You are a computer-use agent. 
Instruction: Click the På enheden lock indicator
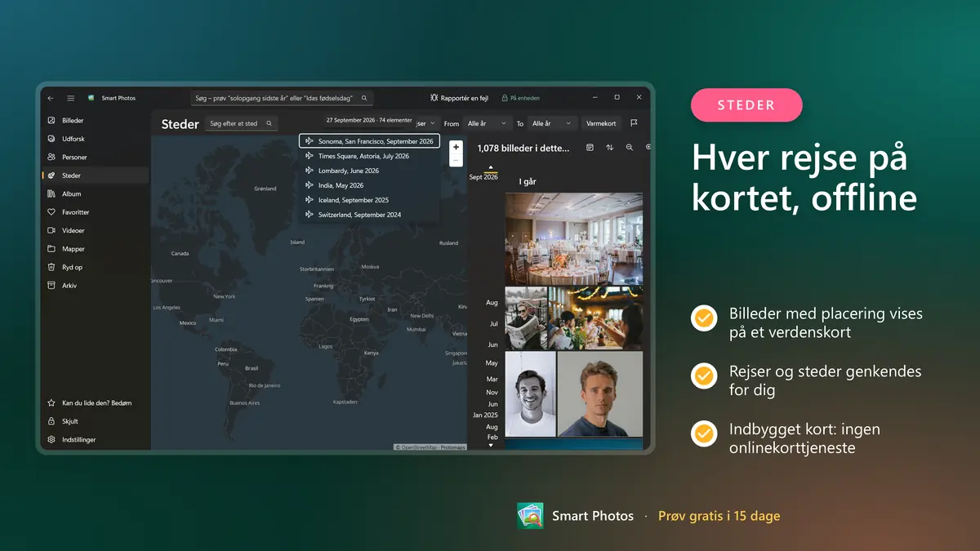coord(520,98)
